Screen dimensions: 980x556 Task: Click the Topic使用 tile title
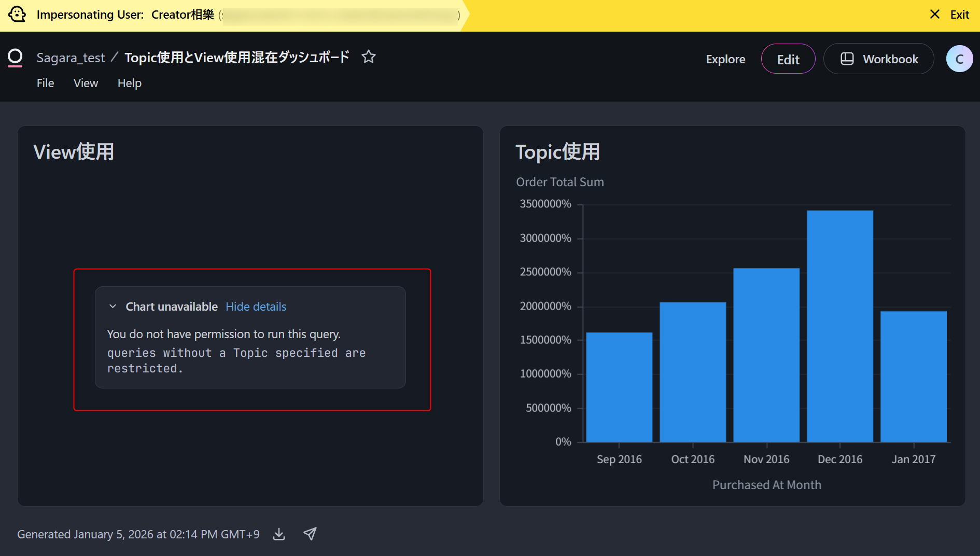558,152
